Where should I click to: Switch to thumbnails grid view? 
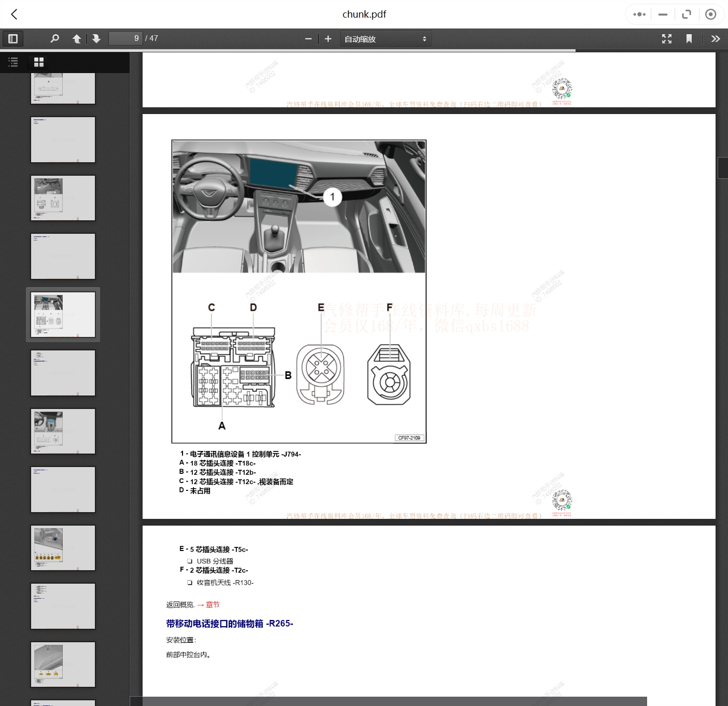click(39, 62)
